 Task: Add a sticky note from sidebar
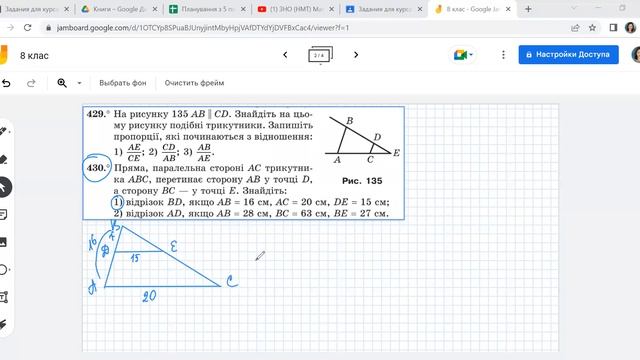tap(3, 215)
